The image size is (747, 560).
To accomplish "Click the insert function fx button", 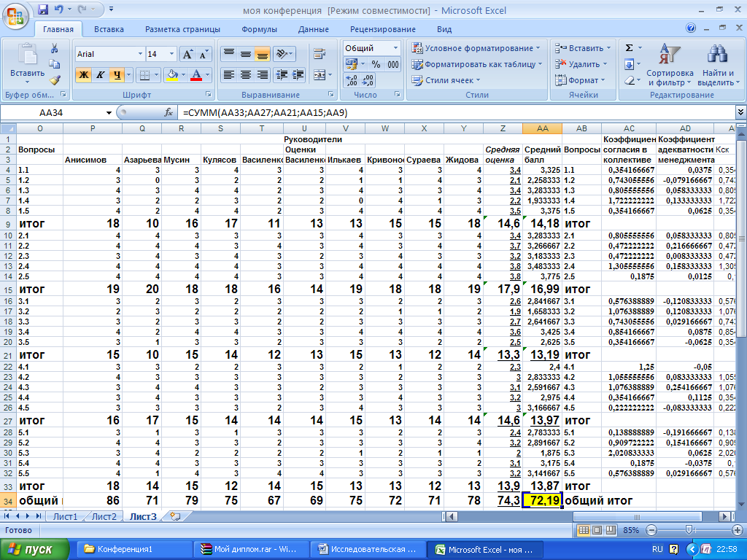I will click(169, 113).
